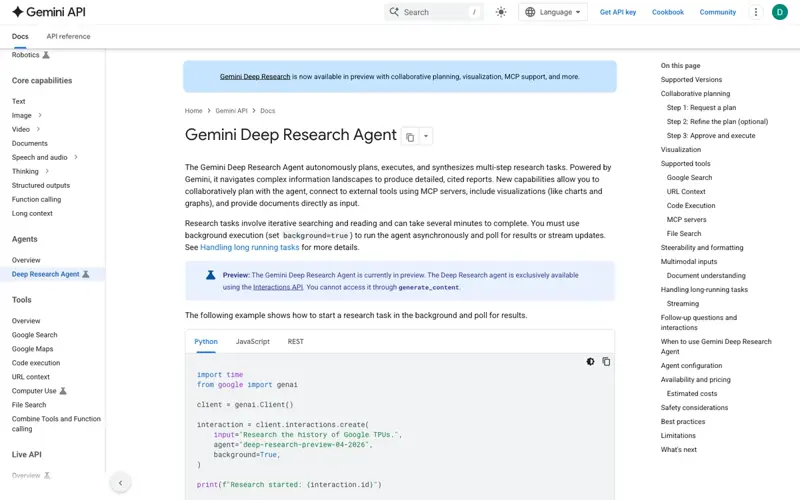The height and width of the screenshot is (500, 800).
Task: Open the Interactions API link
Action: 278,287
